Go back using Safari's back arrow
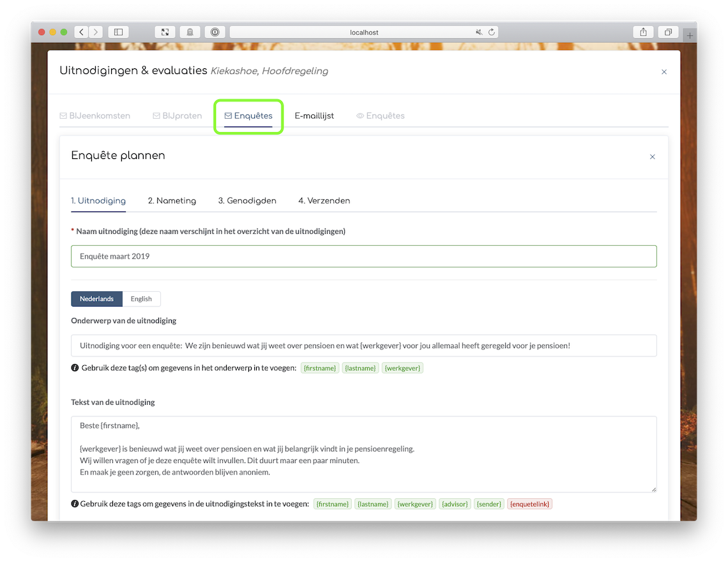 click(81, 32)
